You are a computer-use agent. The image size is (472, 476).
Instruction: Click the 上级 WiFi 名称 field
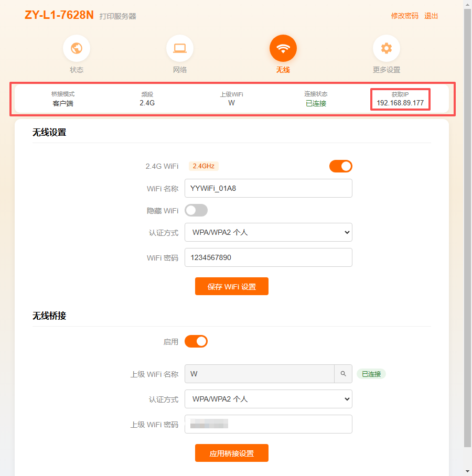260,374
